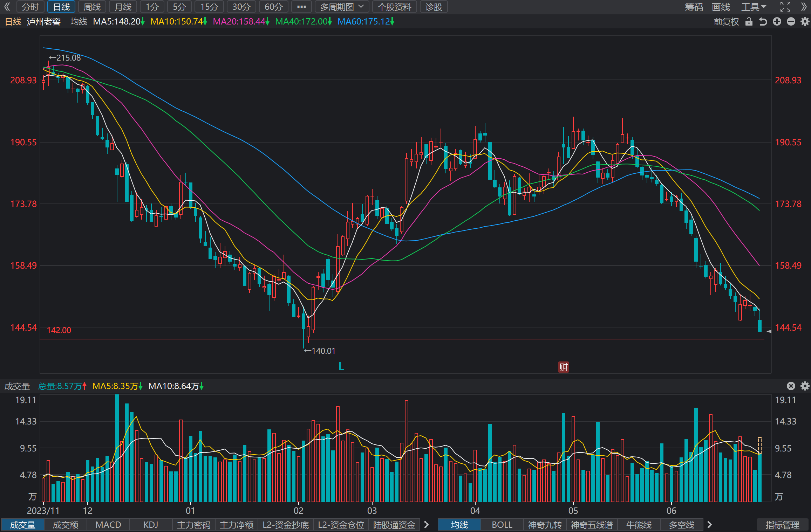811x532 pixels.
Task: Open 个股资料 stock info
Action: 394,7
